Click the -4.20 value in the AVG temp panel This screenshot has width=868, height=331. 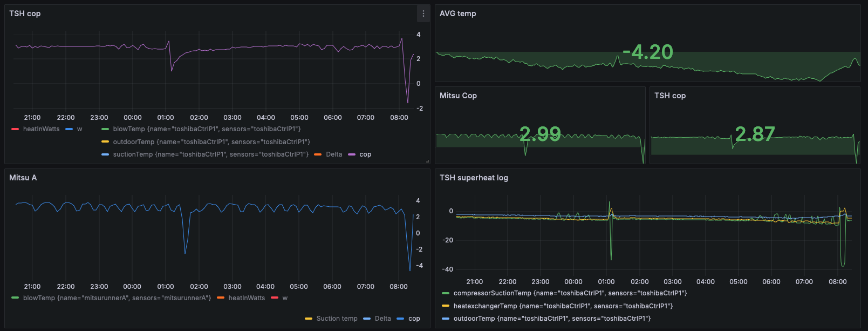(647, 52)
